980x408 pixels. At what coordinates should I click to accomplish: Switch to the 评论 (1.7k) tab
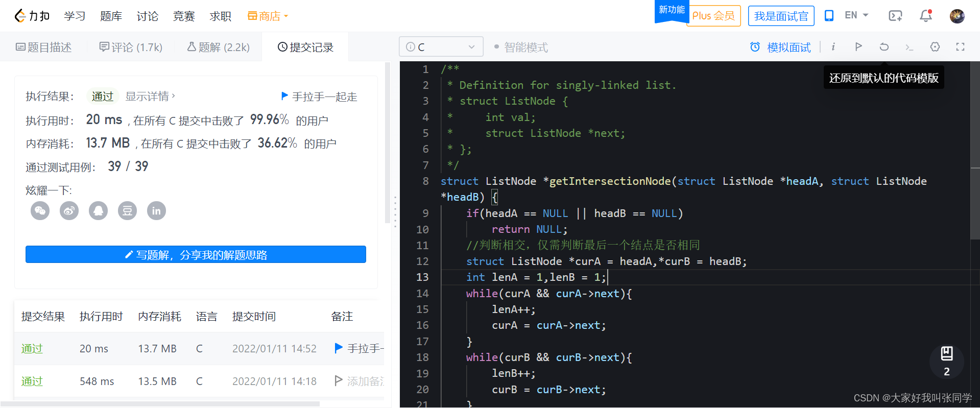131,47
